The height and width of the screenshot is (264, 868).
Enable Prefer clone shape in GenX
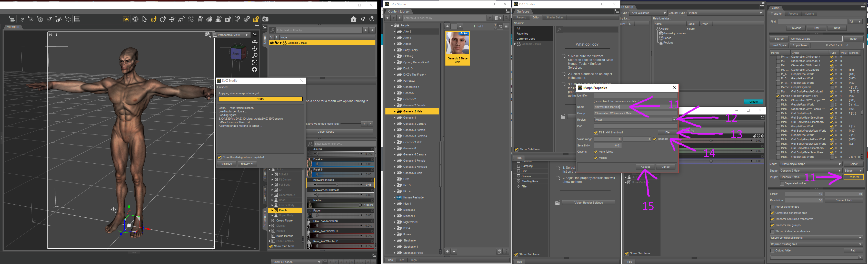point(772,207)
